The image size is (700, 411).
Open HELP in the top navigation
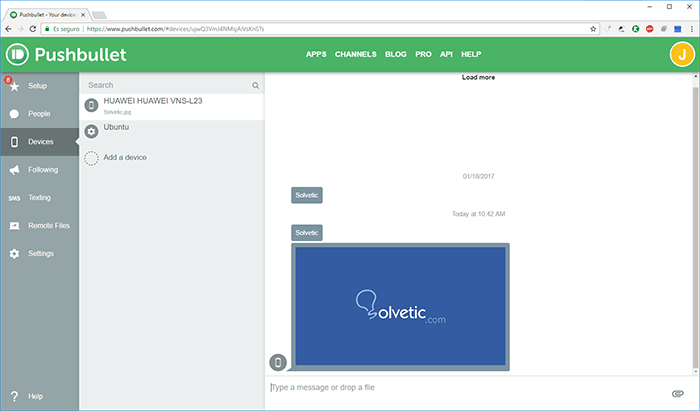pyautogui.click(x=471, y=54)
